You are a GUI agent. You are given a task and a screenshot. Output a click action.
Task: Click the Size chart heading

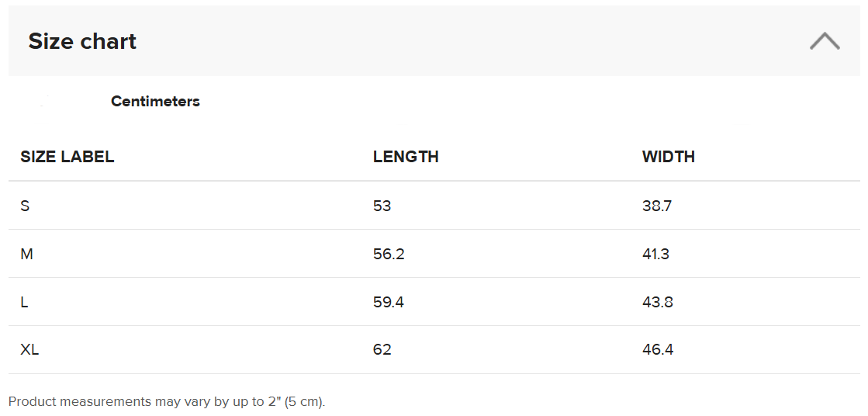tap(82, 41)
